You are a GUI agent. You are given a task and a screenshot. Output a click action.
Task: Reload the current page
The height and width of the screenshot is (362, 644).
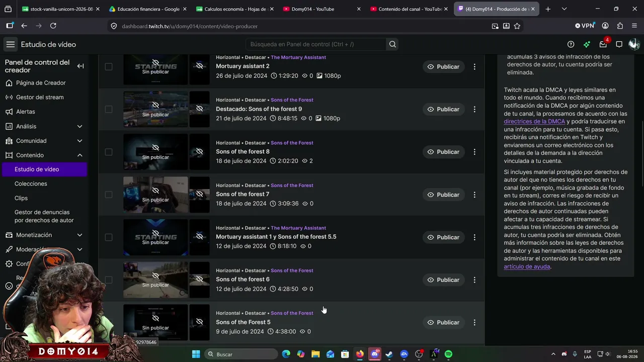[53, 26]
